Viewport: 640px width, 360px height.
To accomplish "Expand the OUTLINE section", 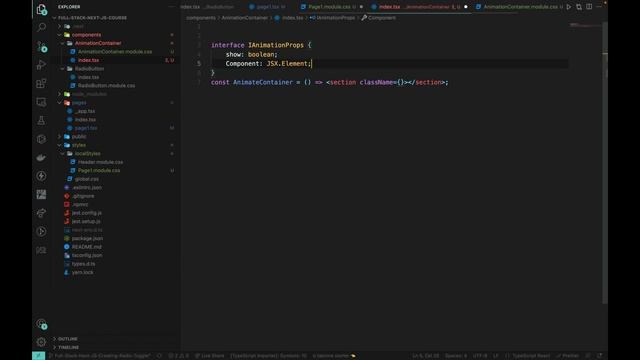I will click(x=68, y=339).
